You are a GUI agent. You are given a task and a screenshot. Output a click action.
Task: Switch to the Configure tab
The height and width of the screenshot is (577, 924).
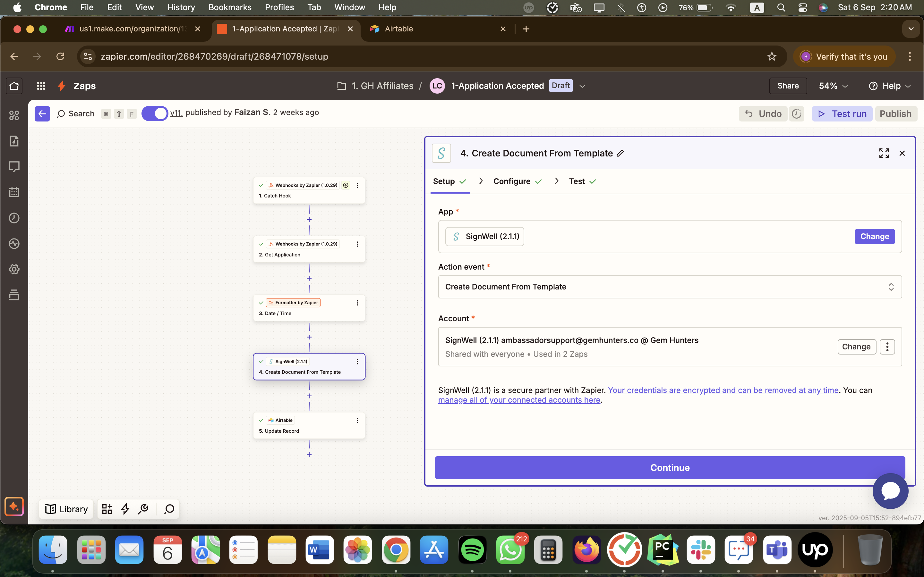(512, 181)
